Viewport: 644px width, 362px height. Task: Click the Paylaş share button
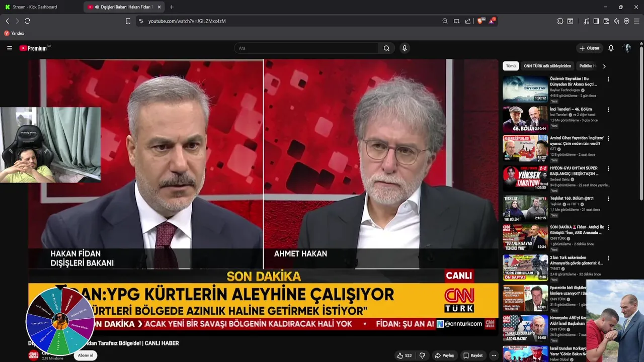[444, 355]
